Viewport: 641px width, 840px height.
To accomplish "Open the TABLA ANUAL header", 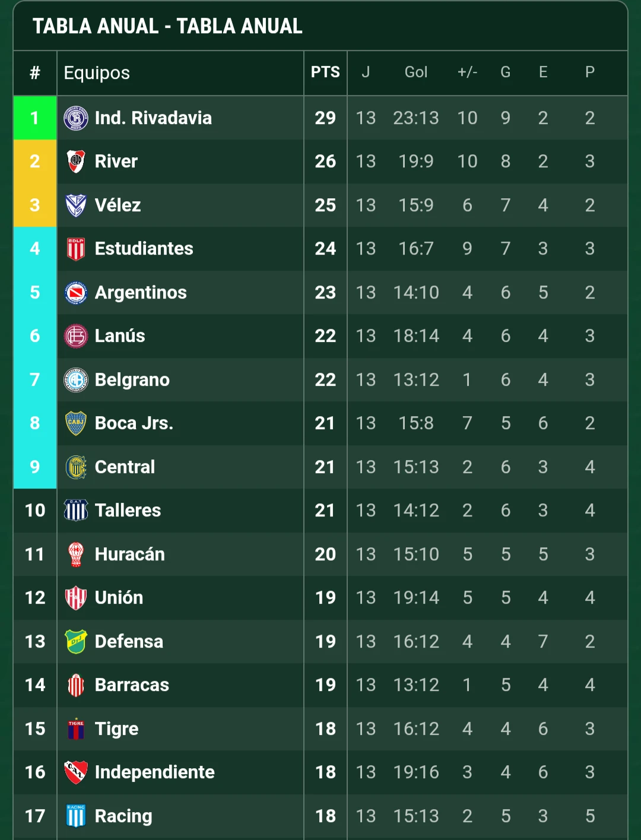I will point(166,26).
